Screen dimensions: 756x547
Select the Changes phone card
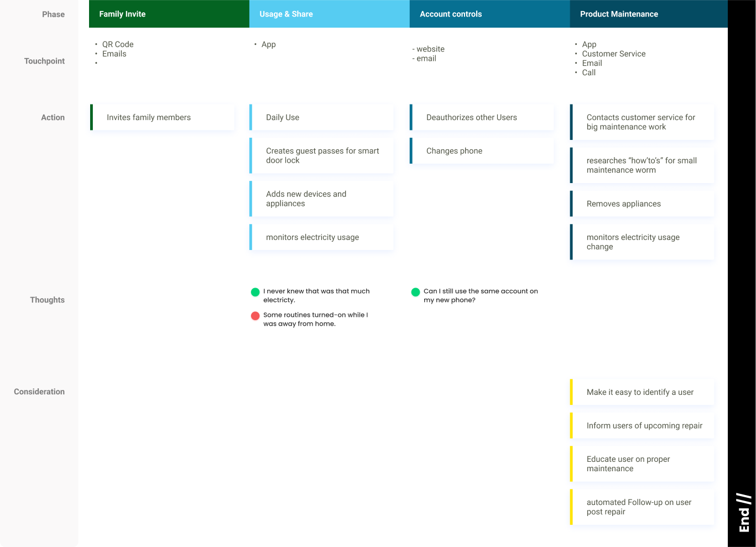tap(482, 150)
